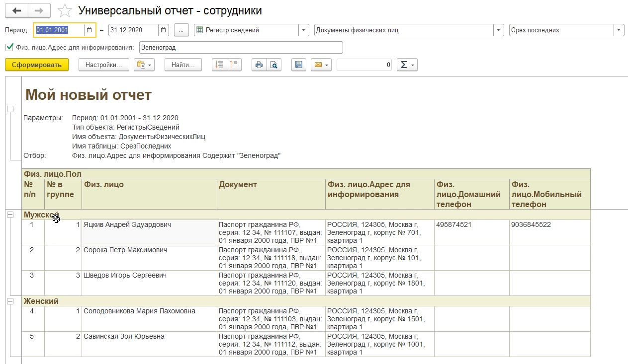Select address cell with корпус № 1801
Screen dimensions: 628x364
click(x=380, y=283)
